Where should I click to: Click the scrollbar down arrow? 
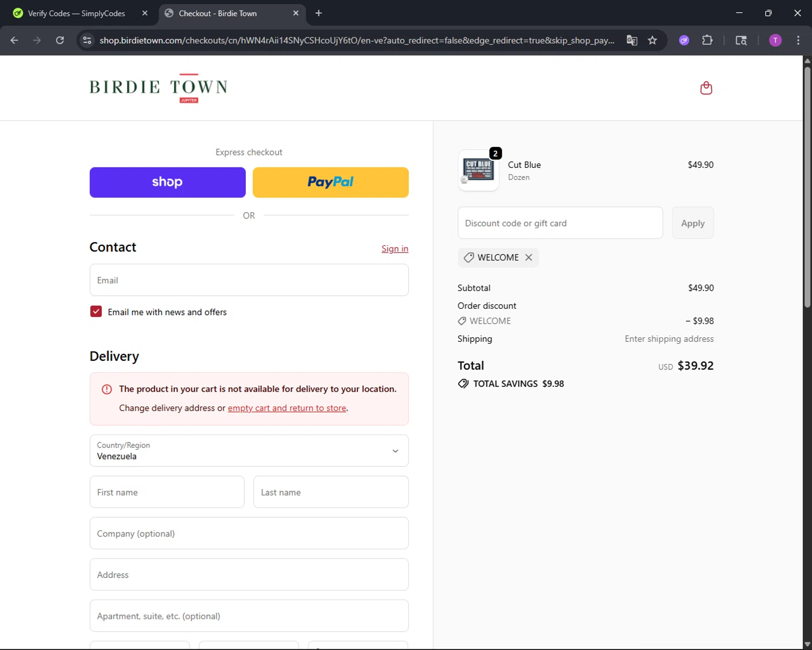tap(807, 645)
